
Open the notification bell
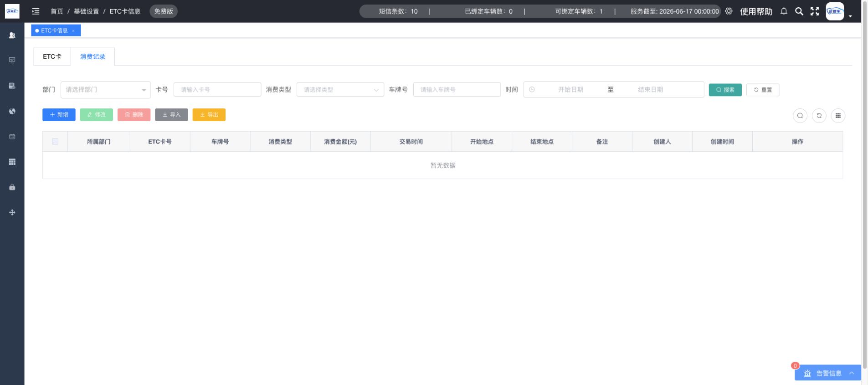pyautogui.click(x=784, y=11)
